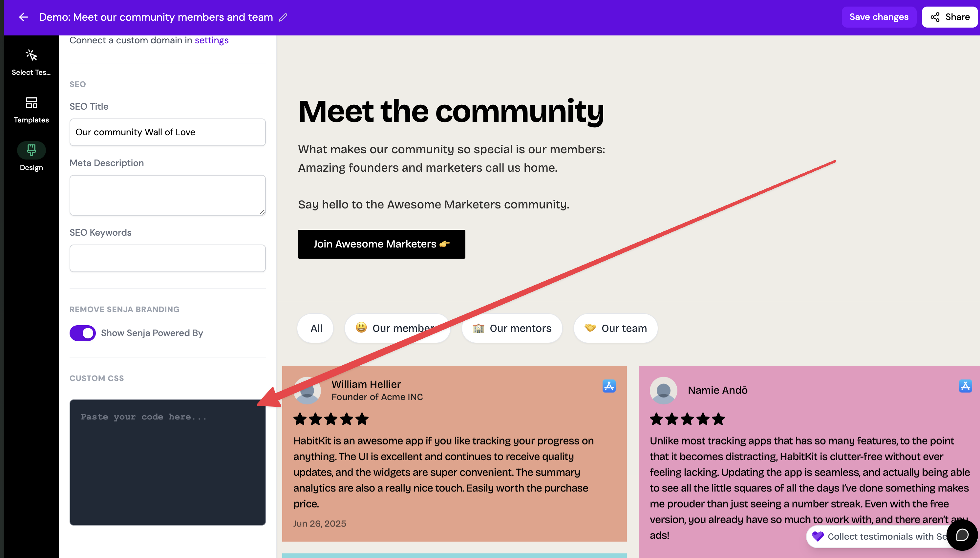Click the Namie Andō name text
Screen dimensions: 980x558
coord(717,390)
